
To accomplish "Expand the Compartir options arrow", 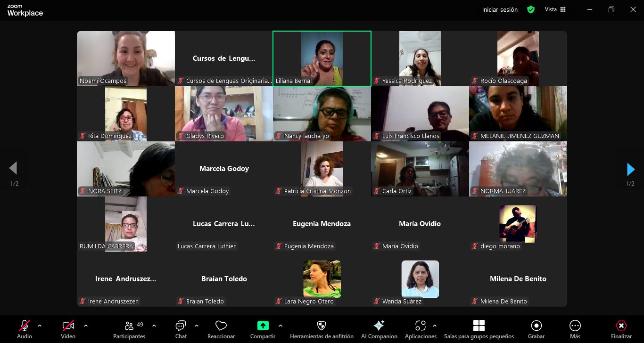I will (x=281, y=326).
